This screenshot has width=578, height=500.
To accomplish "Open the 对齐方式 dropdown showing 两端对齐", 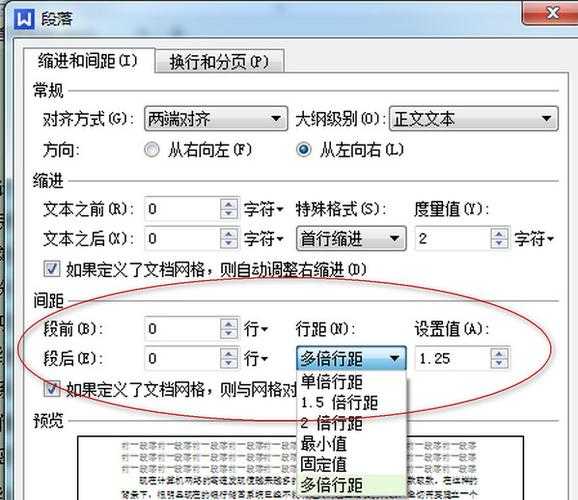I will coord(216,119).
